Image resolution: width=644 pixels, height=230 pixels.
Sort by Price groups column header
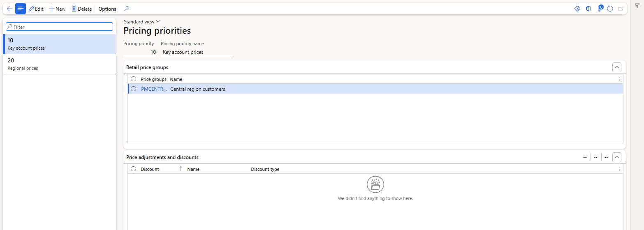click(x=153, y=79)
